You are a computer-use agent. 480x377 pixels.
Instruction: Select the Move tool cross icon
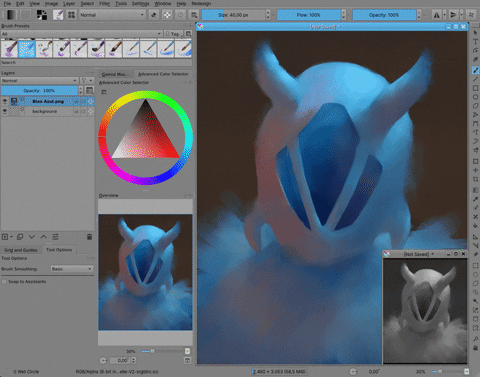coord(475,170)
